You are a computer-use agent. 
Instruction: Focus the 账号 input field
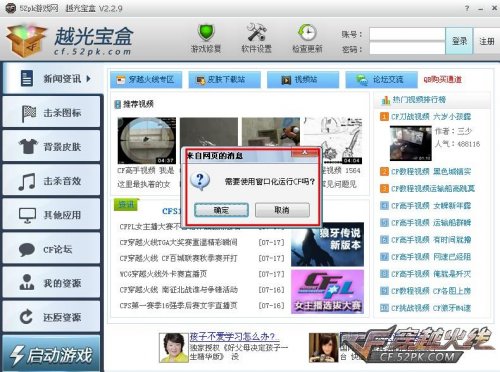[407, 34]
